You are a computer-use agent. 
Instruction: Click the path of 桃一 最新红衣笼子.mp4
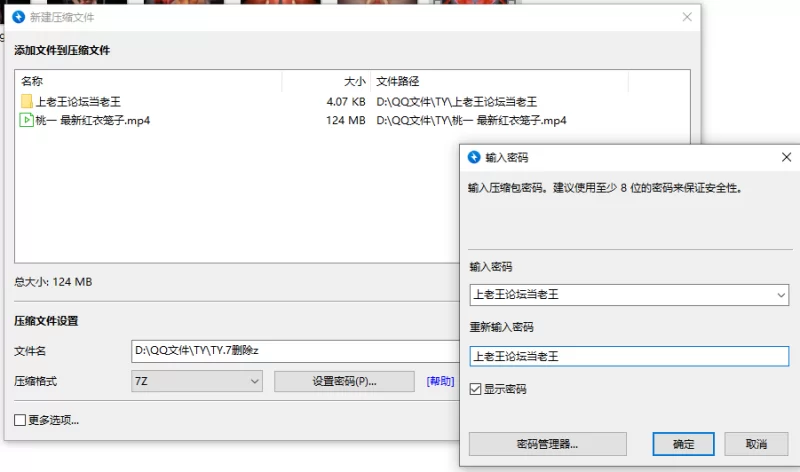pos(471,120)
